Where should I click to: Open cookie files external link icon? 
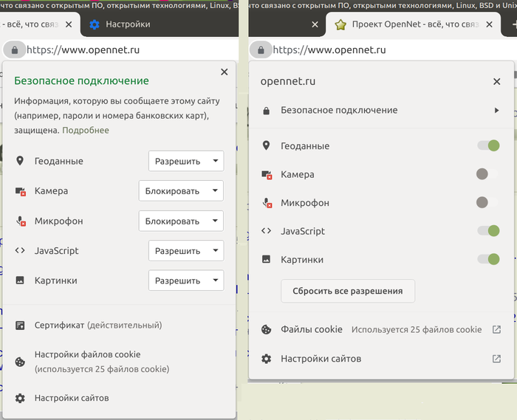point(496,330)
